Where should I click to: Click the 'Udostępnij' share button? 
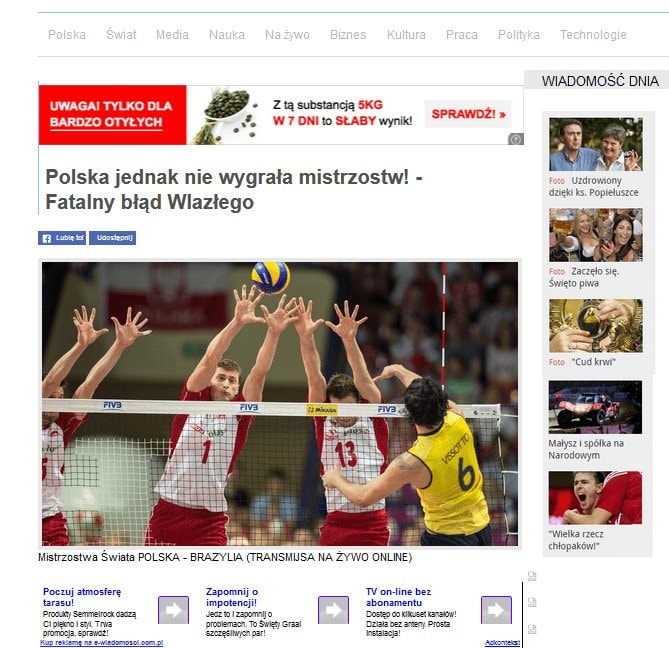point(112,238)
